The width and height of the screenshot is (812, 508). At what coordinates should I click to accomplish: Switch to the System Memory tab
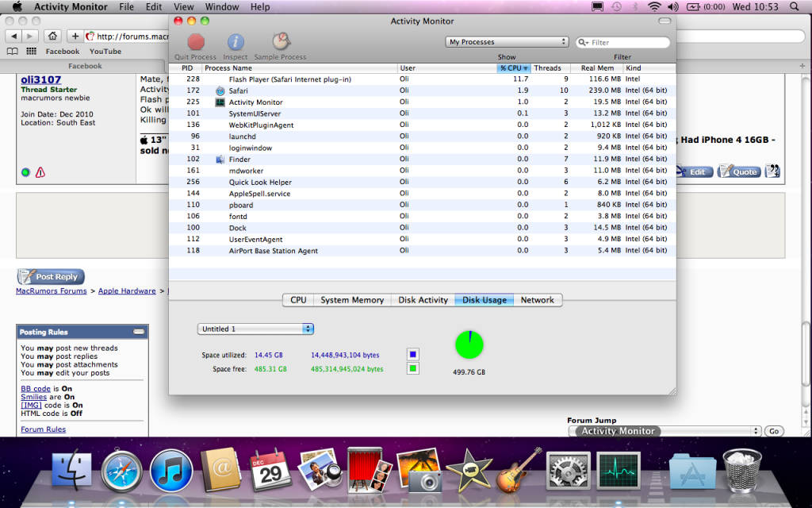tap(352, 299)
